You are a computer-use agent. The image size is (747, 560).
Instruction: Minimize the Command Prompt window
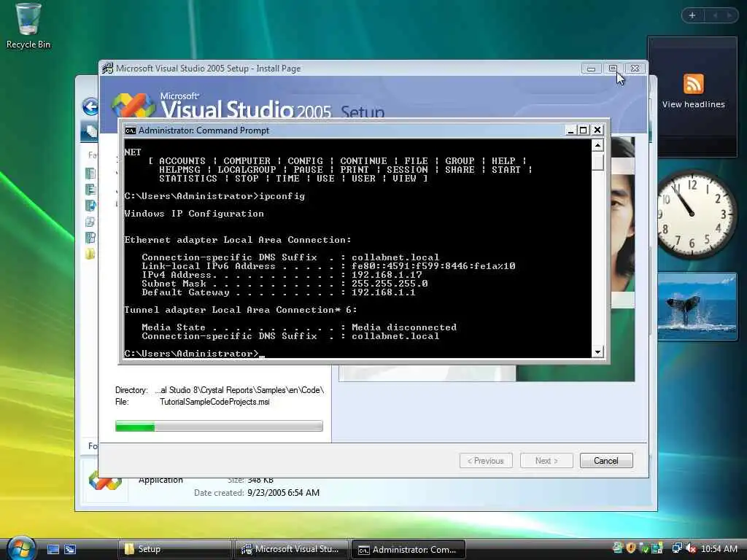point(570,130)
